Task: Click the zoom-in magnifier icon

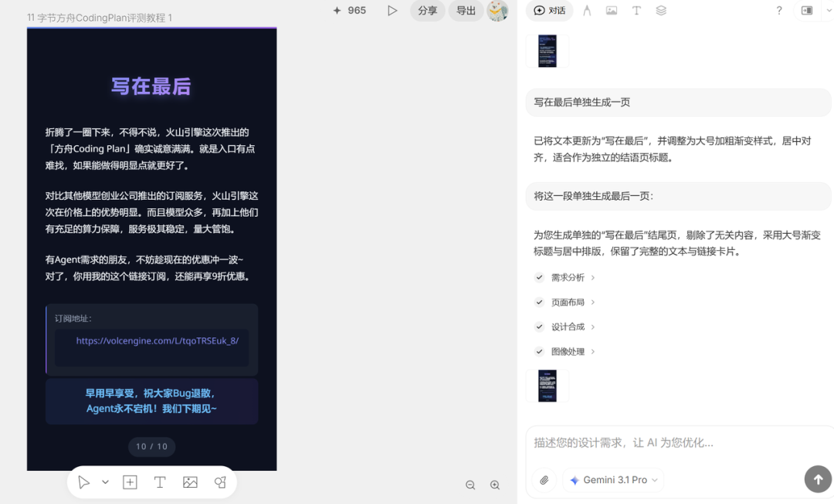Action: click(495, 485)
